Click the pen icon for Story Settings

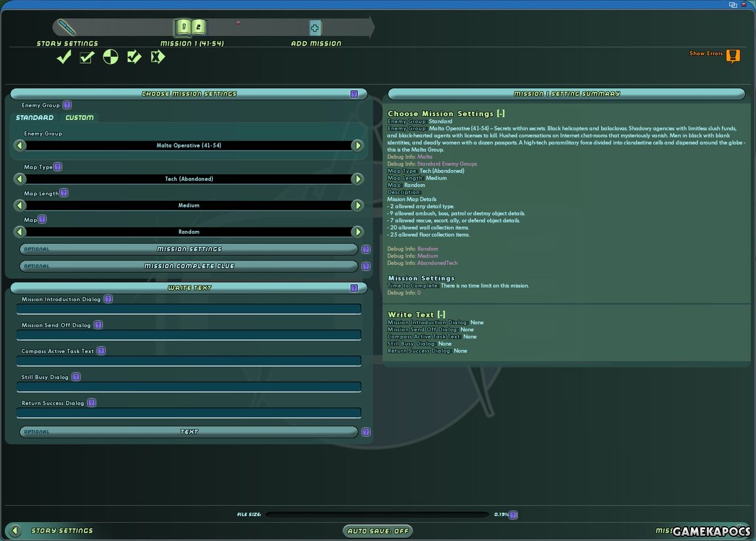pos(67,27)
